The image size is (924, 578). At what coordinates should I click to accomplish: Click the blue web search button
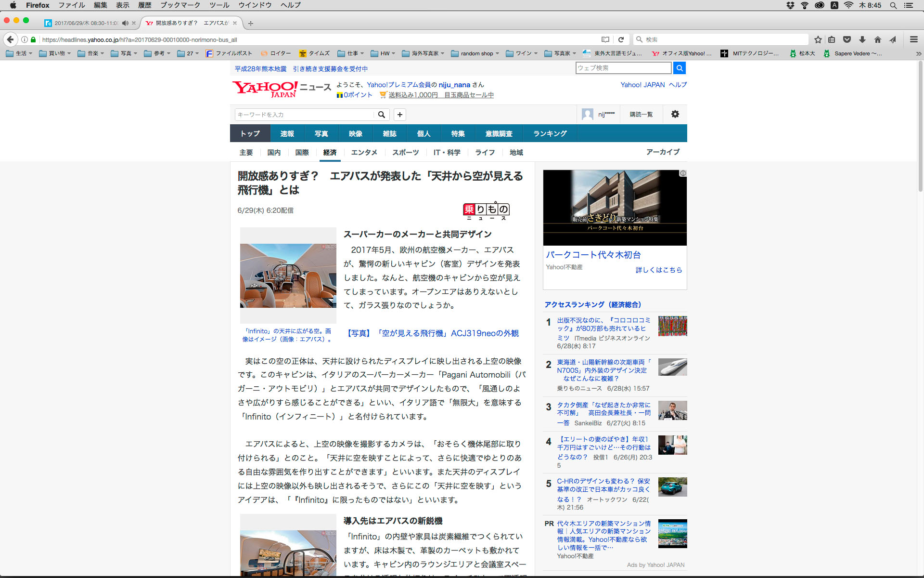(x=679, y=68)
